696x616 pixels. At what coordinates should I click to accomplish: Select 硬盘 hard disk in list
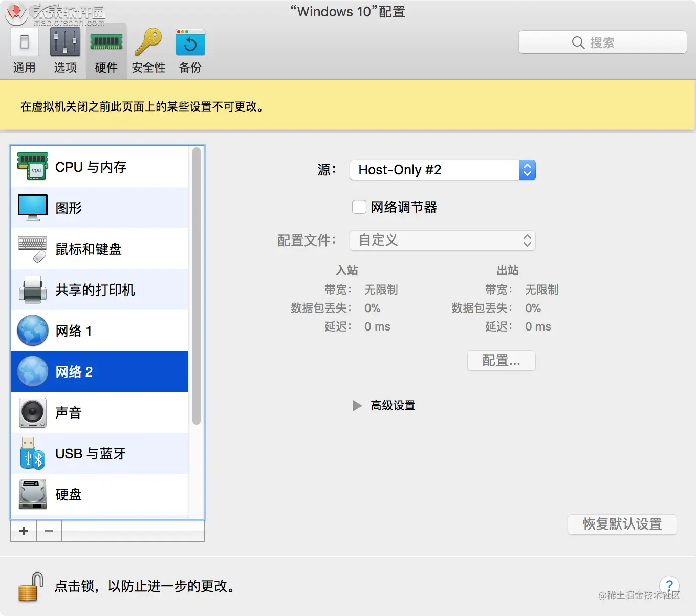(x=100, y=494)
